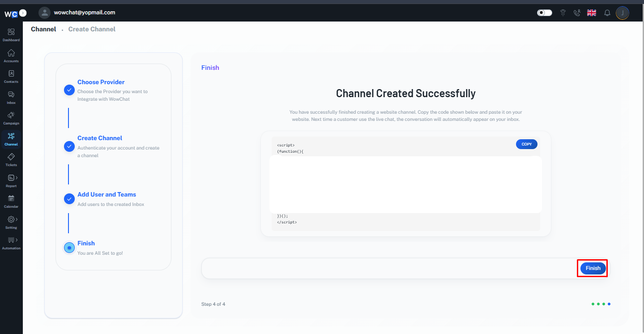Click the WC logo
The image size is (644, 334).
click(11, 14)
